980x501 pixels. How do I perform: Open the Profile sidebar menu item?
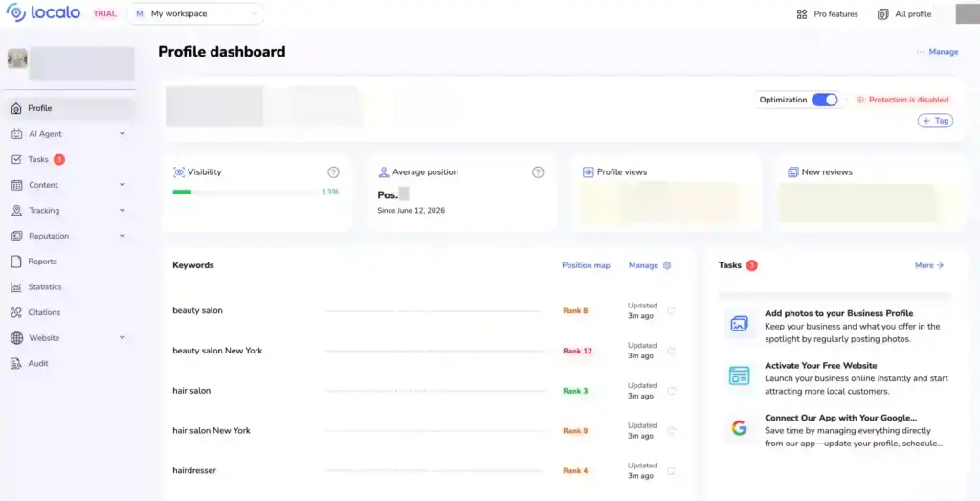[x=71, y=108]
